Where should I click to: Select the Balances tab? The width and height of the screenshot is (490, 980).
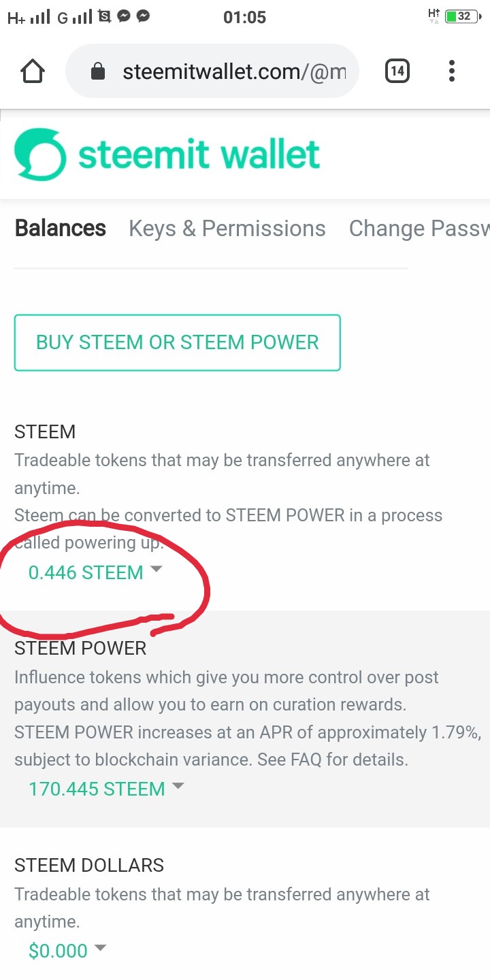coord(60,228)
